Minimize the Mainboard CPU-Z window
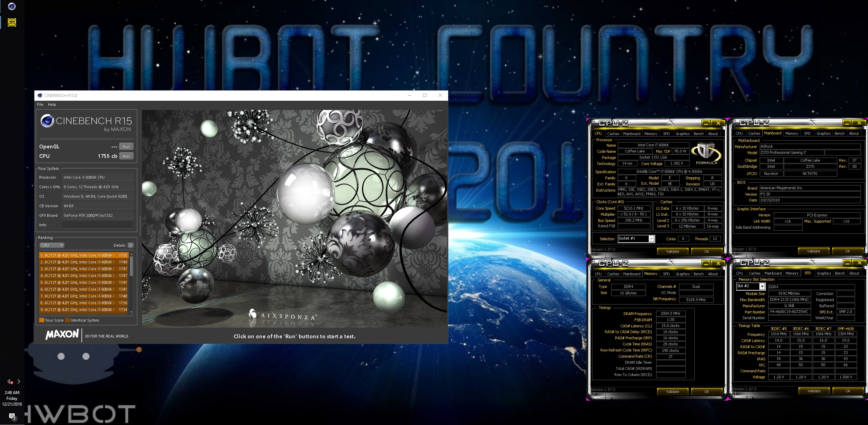Screen dimensions: 868x425 pyautogui.click(x=847, y=123)
